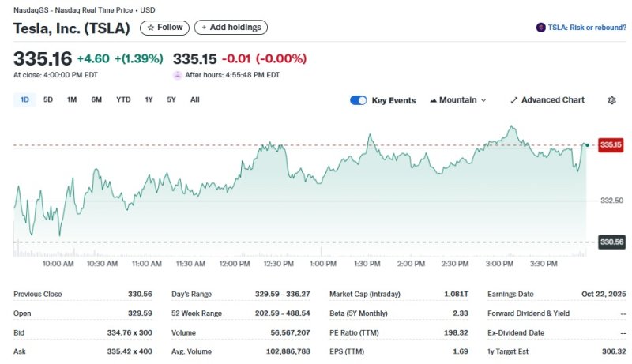Click the star icon in Follow
Screen dimensions: 632x364
(151, 28)
